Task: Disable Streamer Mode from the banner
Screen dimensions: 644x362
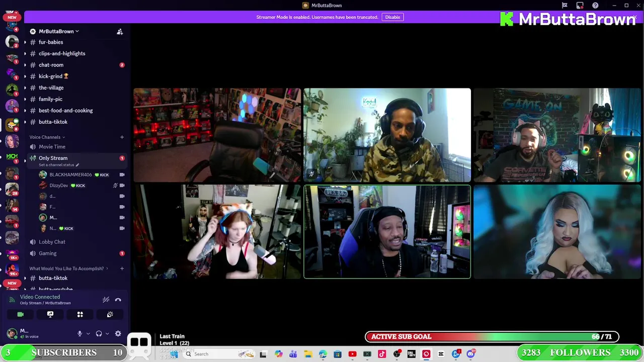Action: [x=392, y=17]
